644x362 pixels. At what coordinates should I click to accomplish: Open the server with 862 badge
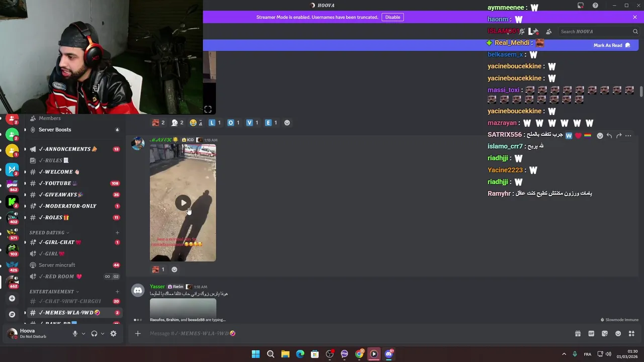point(12,185)
